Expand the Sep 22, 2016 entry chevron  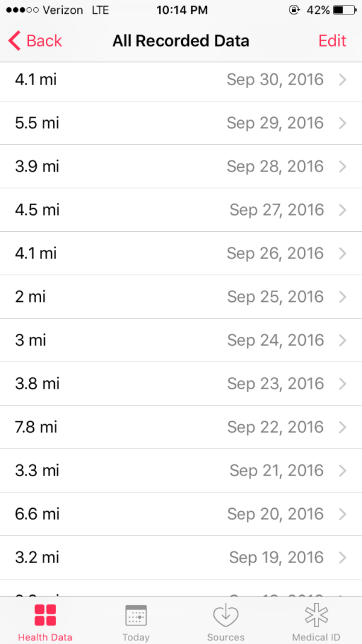pyautogui.click(x=343, y=427)
